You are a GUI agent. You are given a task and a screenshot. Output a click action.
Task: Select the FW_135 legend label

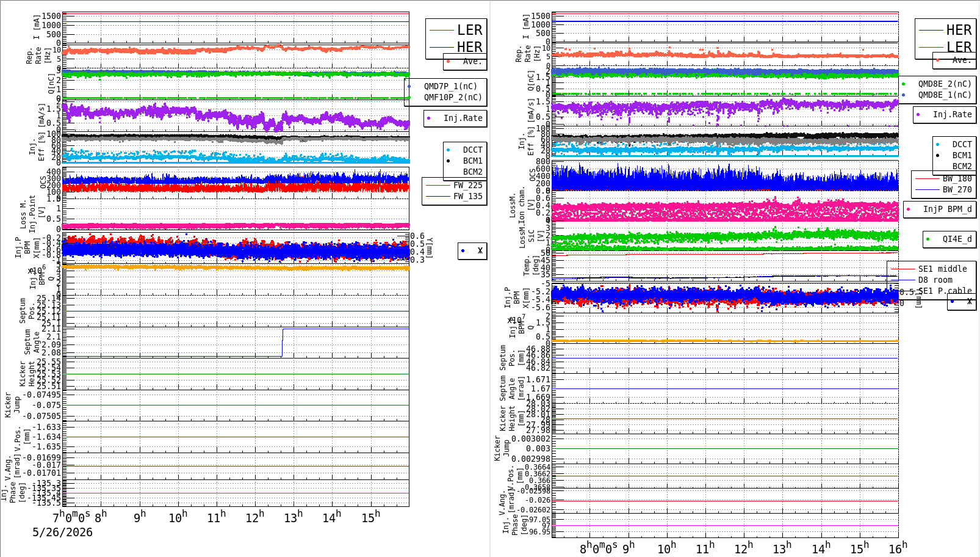[467, 196]
